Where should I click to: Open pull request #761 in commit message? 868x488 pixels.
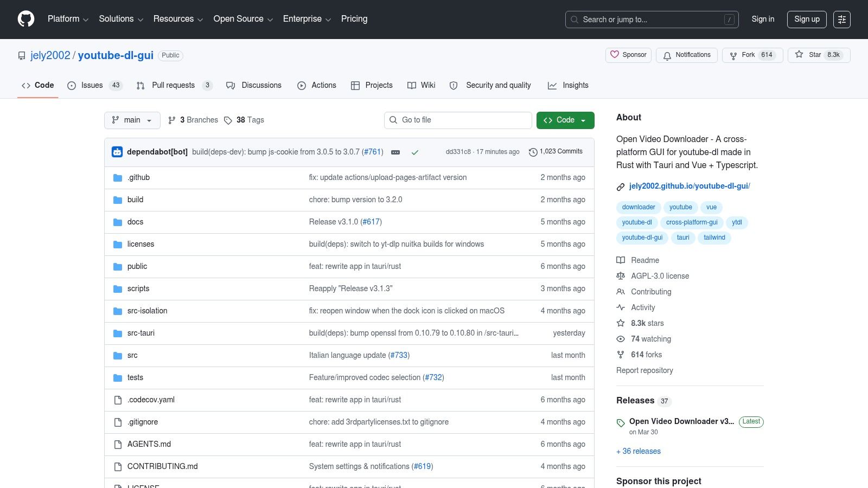click(373, 152)
